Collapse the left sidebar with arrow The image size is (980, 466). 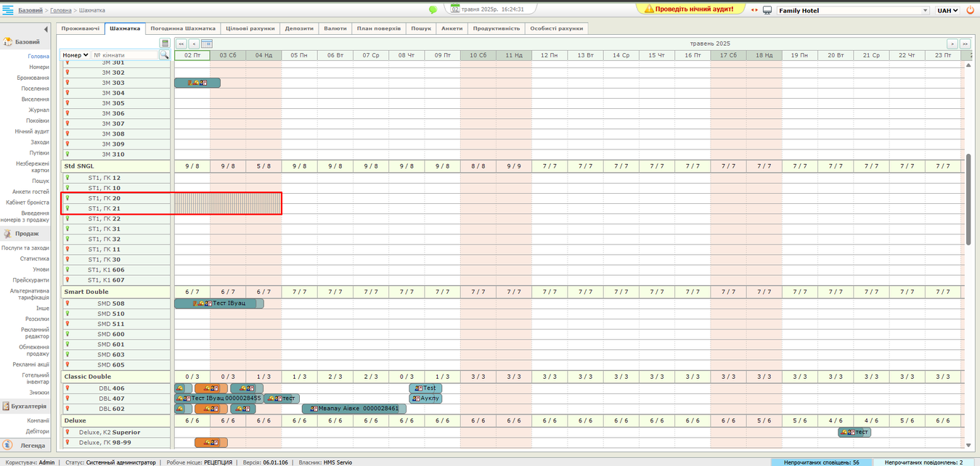pos(46,29)
